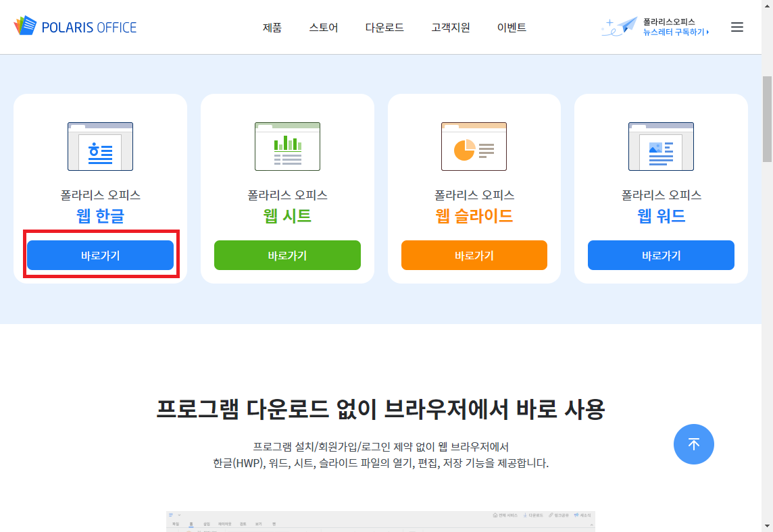Click 바로가기 under 웹 워드
Screen dimensions: 773x532
click(661, 255)
